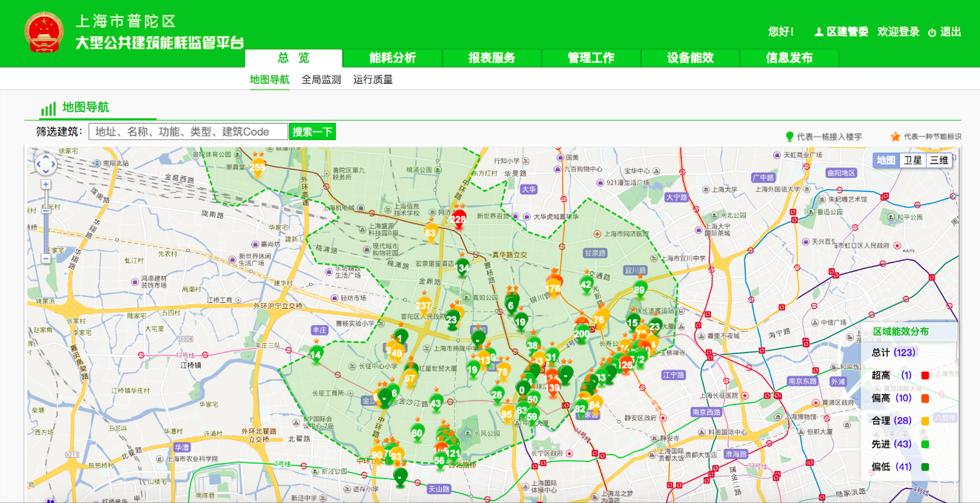This screenshot has width=980, height=503.
Task: Open the 能耗分析 tab
Action: pos(392,59)
